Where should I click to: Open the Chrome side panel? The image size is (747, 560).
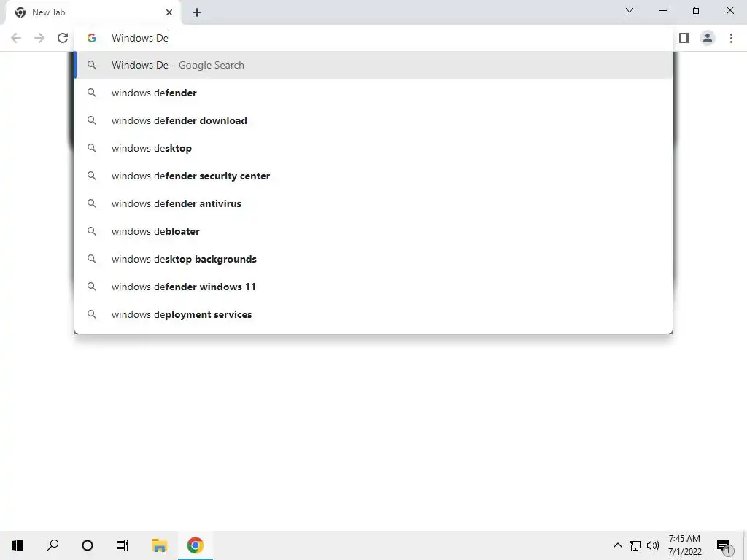click(684, 38)
